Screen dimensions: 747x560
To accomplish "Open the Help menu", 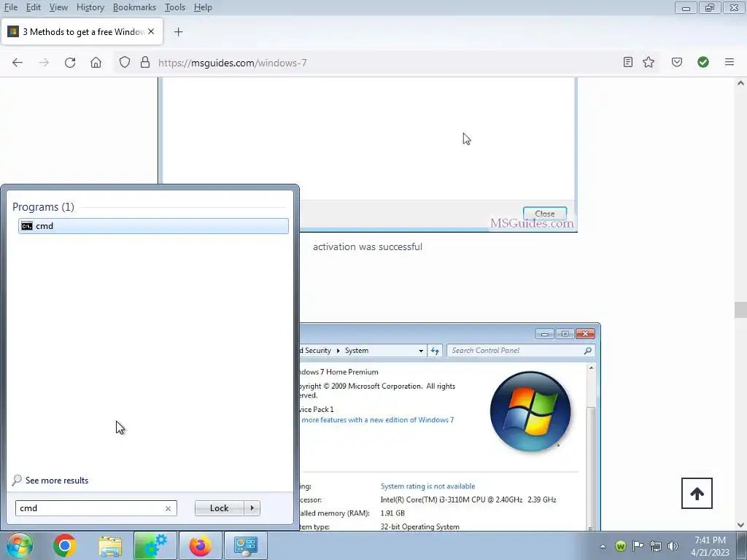I will coord(203,7).
